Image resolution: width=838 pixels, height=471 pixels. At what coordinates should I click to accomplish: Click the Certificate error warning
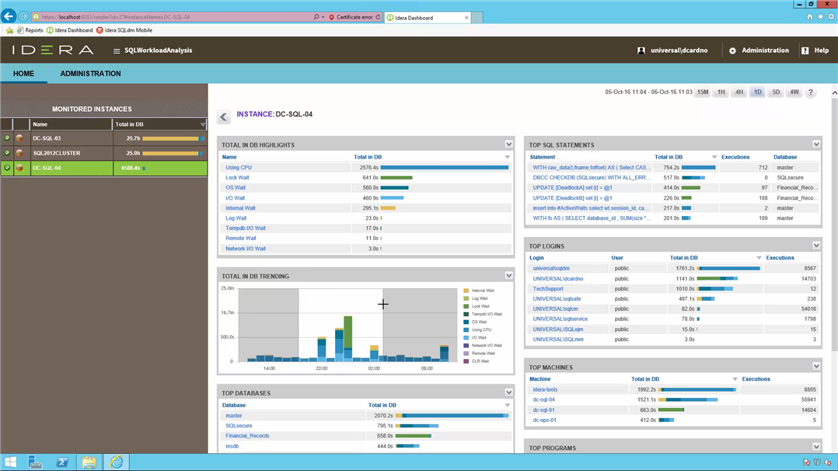pos(351,17)
